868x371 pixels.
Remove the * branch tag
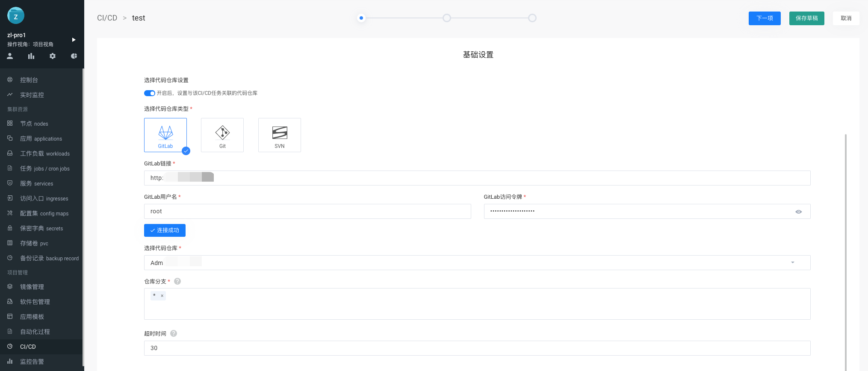click(162, 296)
